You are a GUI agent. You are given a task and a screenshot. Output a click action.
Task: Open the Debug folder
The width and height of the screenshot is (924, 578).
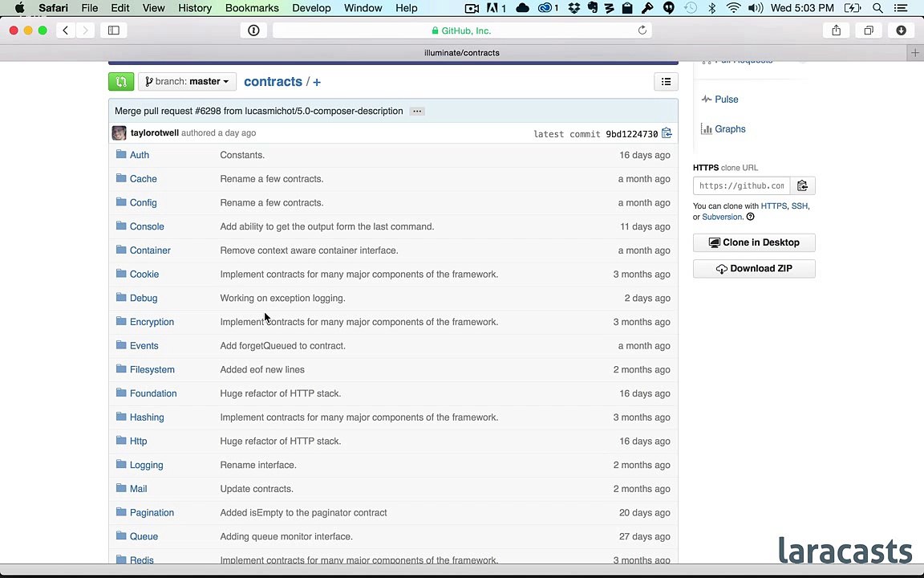pos(144,298)
